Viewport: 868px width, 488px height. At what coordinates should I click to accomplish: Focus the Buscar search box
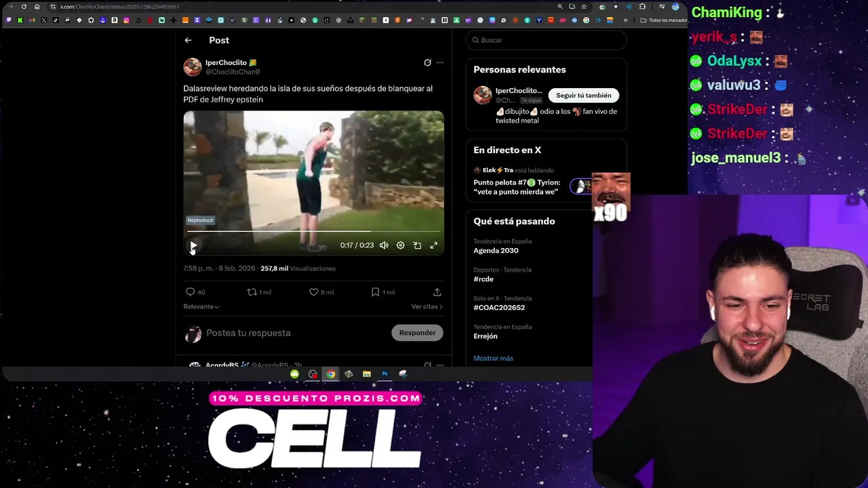point(547,40)
